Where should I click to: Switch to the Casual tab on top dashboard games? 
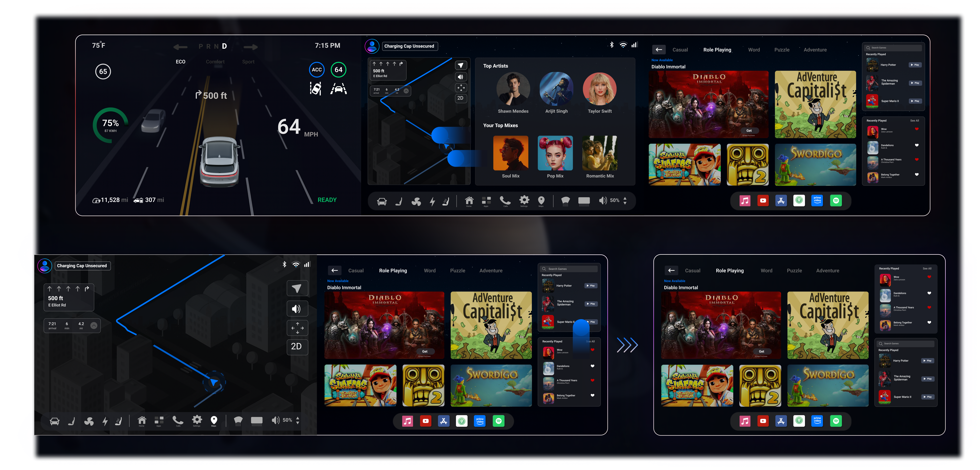tap(680, 50)
